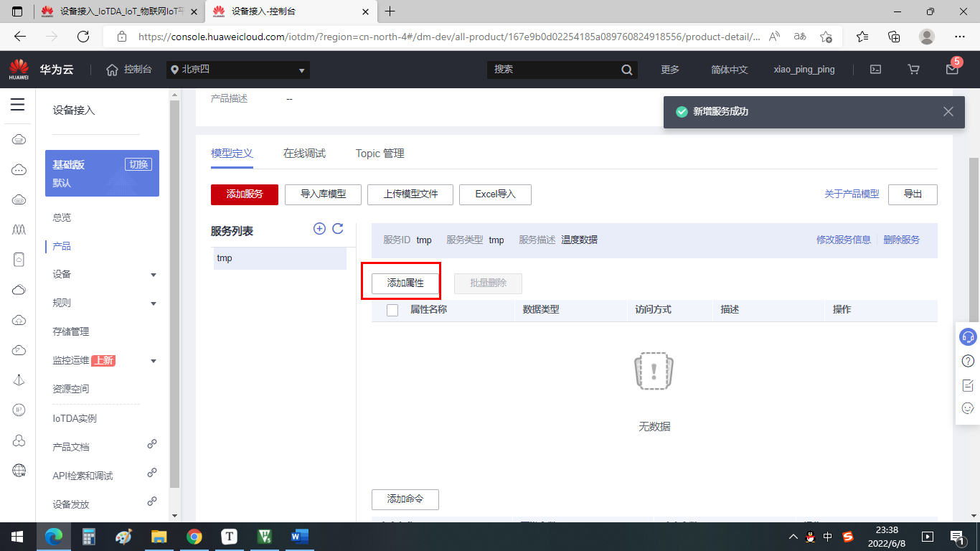Screen dimensions: 980x551
Task: Open the browser favorites icon
Action: pyautogui.click(x=862, y=37)
